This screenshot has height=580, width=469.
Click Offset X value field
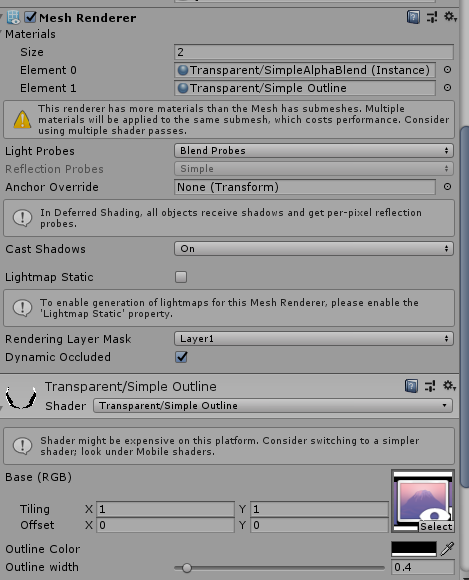click(165, 525)
